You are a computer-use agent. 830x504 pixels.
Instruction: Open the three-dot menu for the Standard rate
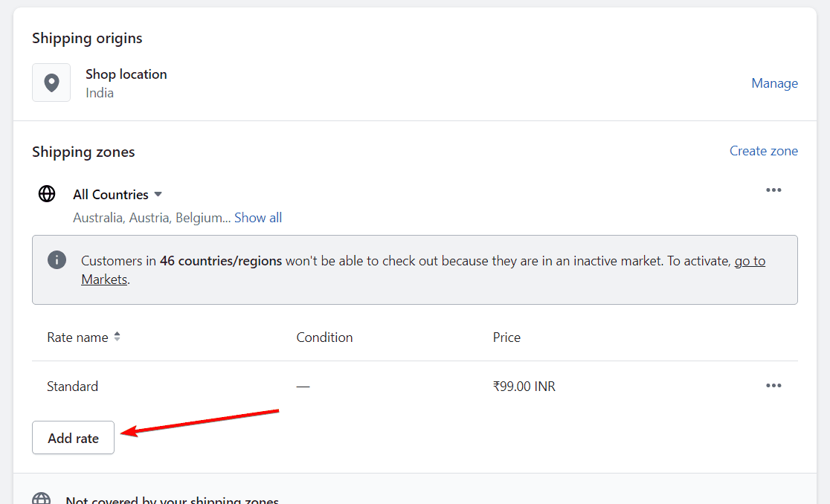(773, 385)
